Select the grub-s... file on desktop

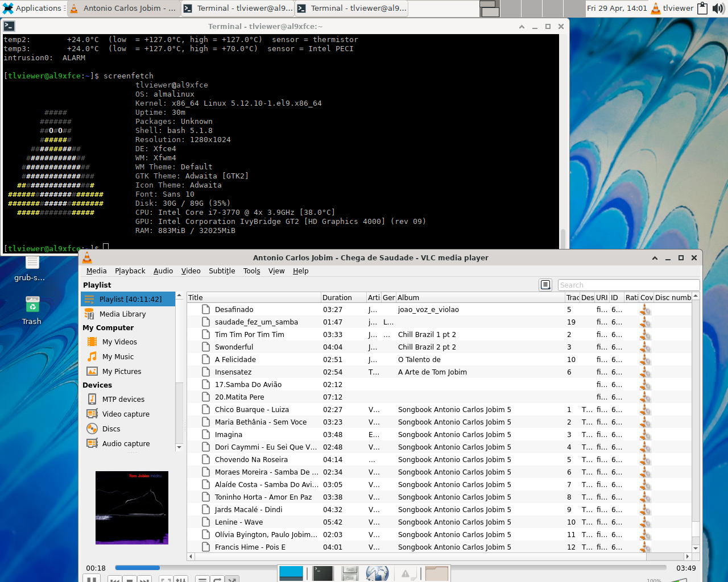(x=30, y=269)
